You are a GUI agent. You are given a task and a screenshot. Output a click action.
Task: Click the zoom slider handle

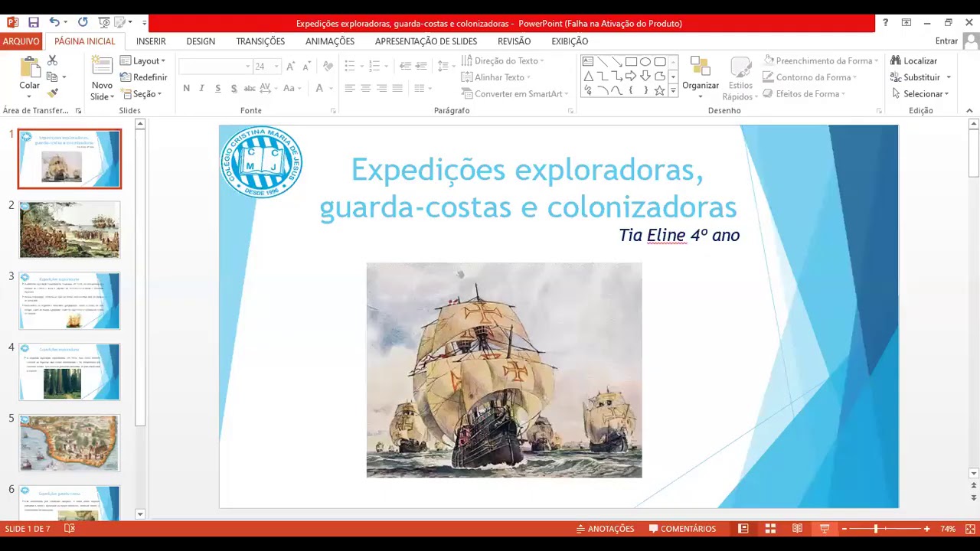pos(875,529)
